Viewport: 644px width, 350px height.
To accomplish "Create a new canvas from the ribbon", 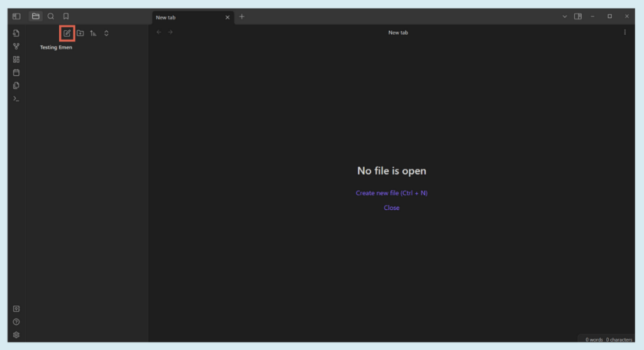I will (16, 60).
